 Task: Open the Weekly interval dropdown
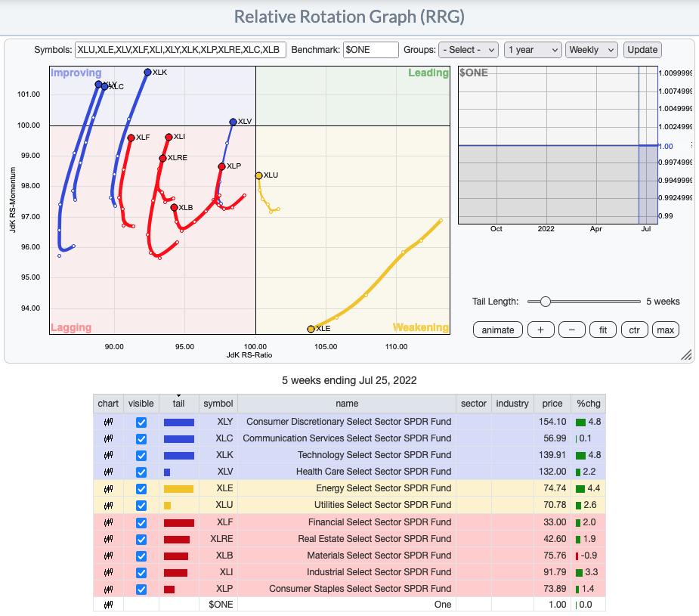[592, 50]
